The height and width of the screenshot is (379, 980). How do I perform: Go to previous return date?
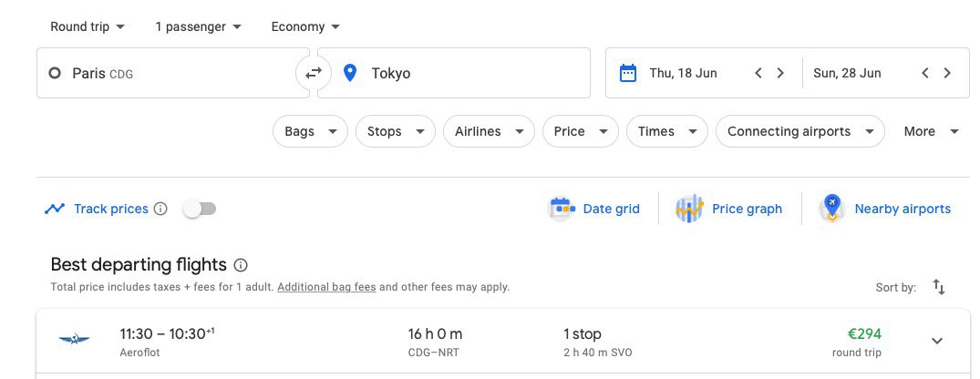coord(924,73)
